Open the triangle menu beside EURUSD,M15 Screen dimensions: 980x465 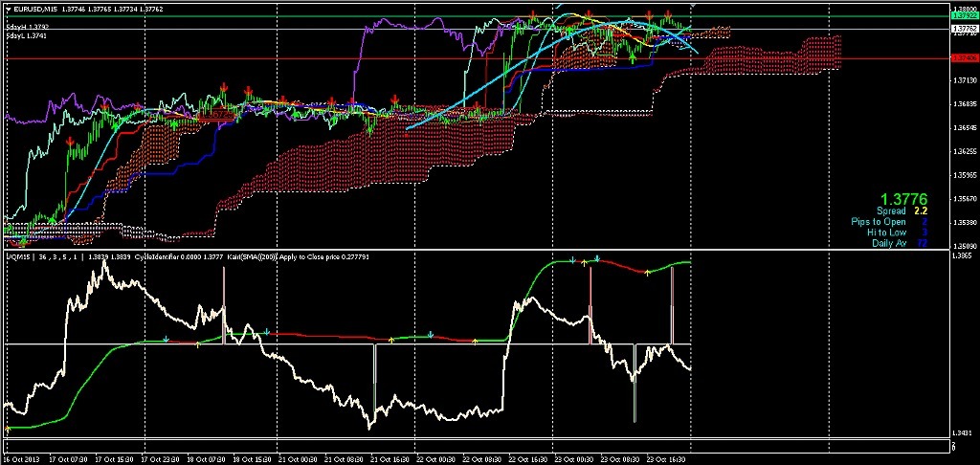(8, 10)
